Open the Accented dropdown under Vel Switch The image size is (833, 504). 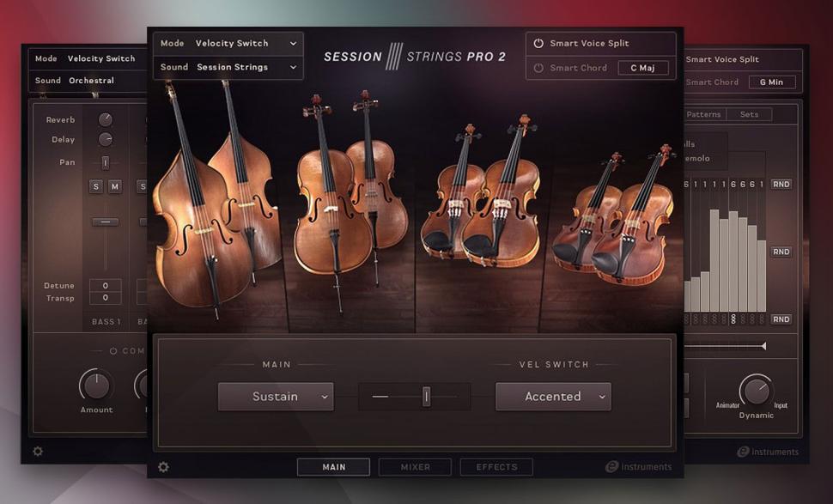pos(553,397)
